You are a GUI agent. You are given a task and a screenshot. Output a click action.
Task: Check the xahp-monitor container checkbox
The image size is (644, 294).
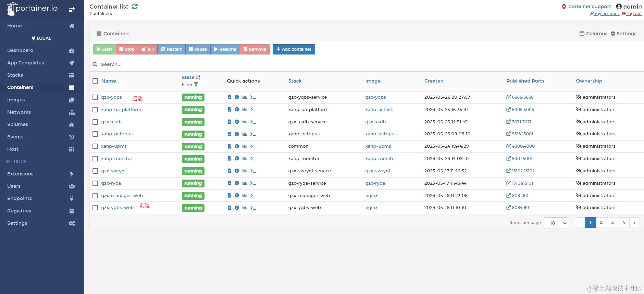click(95, 159)
